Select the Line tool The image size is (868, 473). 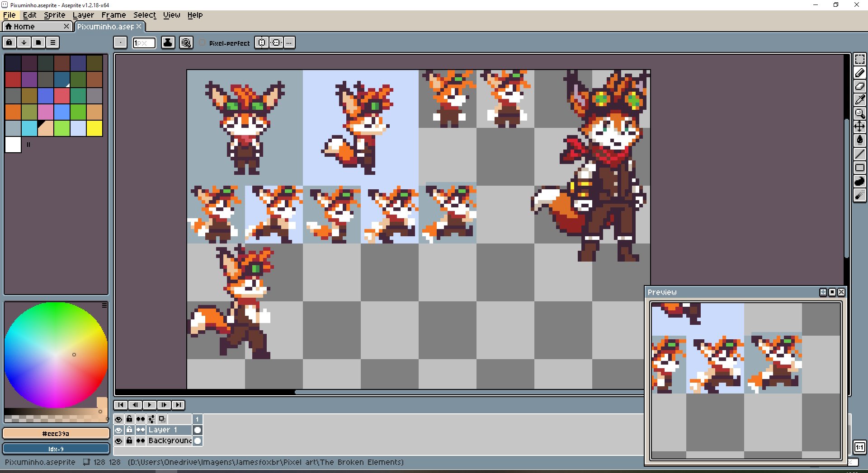click(859, 154)
